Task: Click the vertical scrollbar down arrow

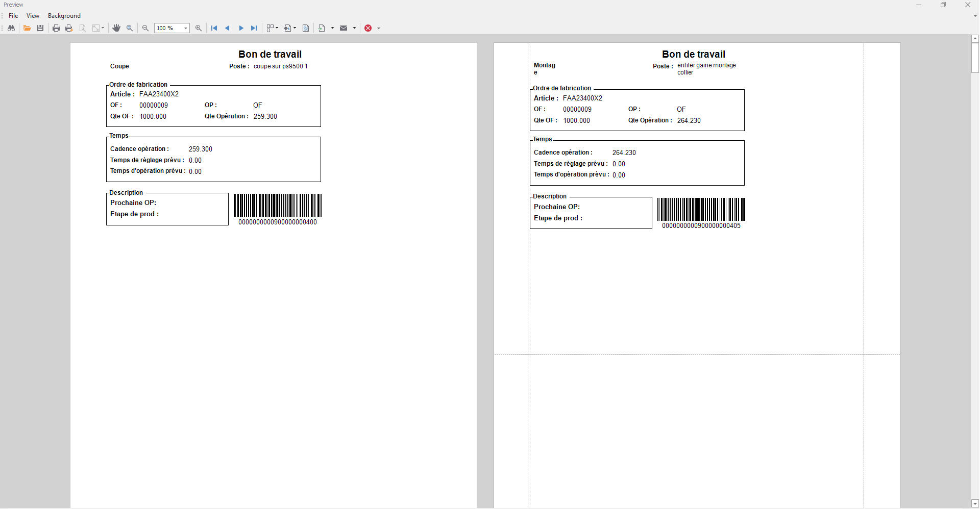Action: point(975,503)
